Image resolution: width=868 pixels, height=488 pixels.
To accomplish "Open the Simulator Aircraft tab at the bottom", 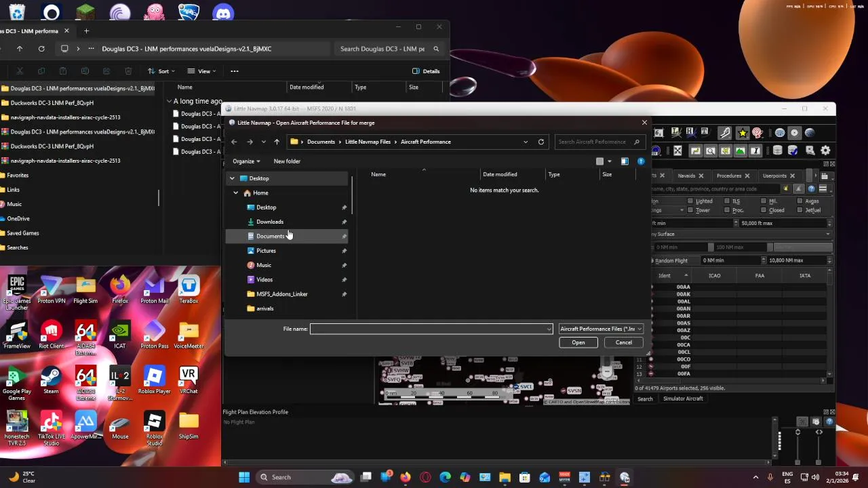I will [x=683, y=399].
